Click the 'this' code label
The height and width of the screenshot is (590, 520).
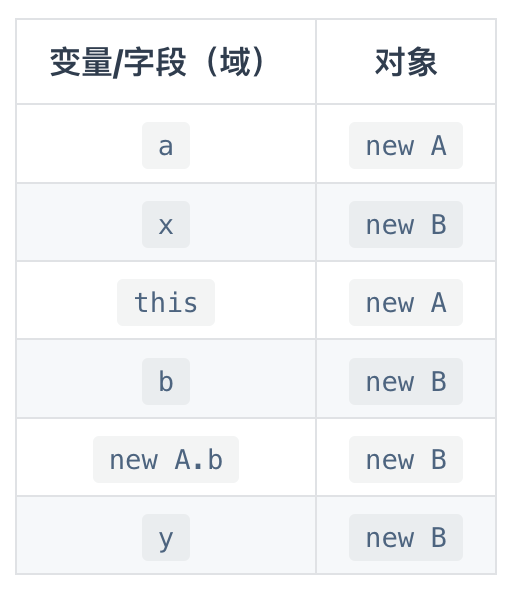pos(166,303)
